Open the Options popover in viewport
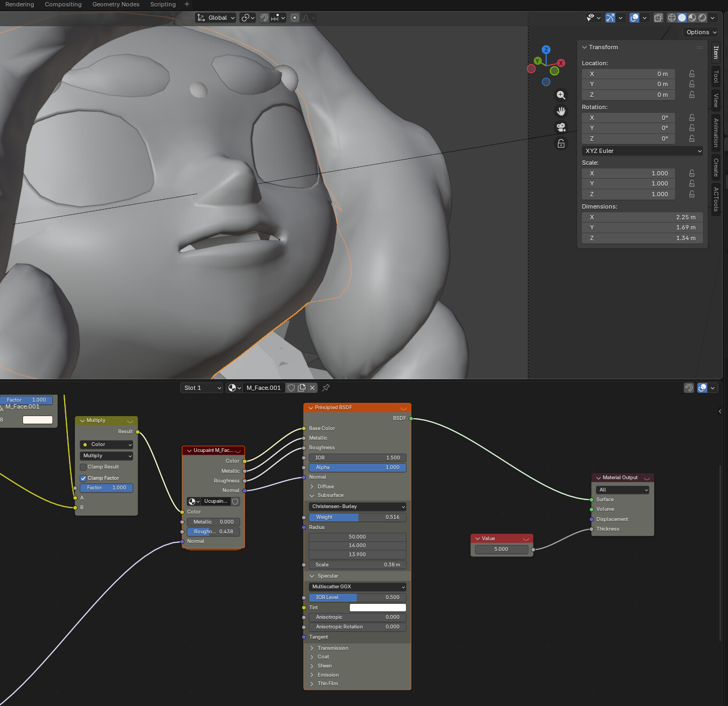The width and height of the screenshot is (728, 706). [x=701, y=32]
